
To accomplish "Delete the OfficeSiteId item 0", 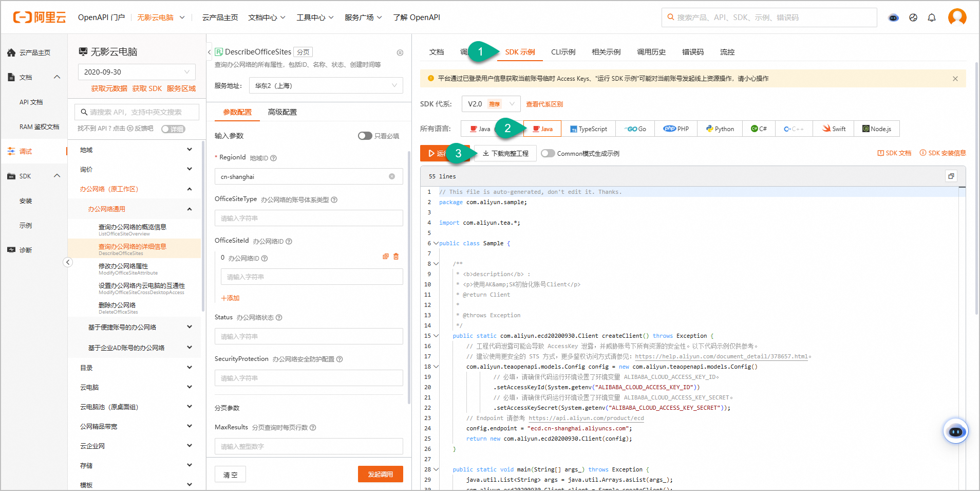I will [x=396, y=256].
